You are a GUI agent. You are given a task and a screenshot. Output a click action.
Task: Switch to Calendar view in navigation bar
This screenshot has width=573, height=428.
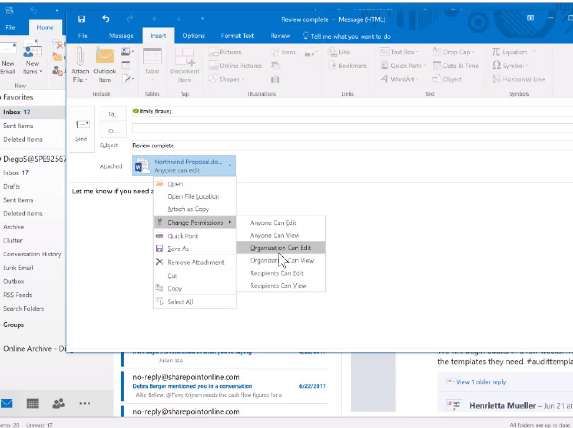pyautogui.click(x=33, y=404)
